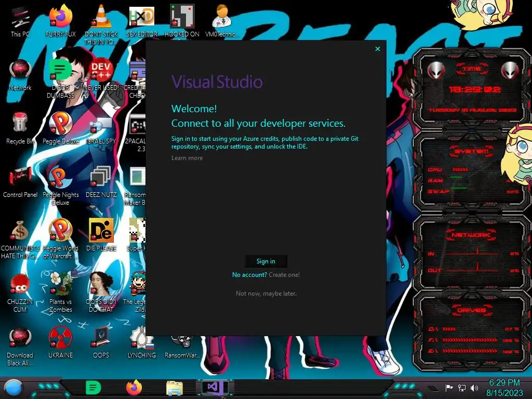Open the OOPS DID I DO THAT icon

click(x=101, y=292)
